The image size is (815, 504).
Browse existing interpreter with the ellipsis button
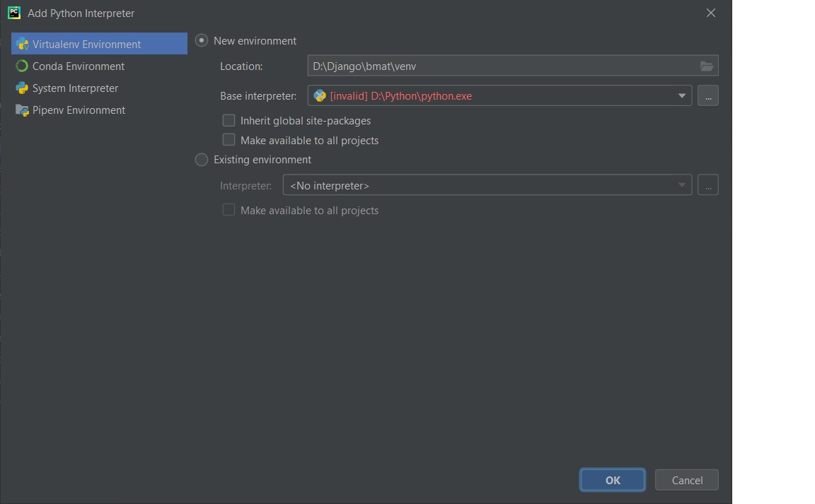pos(708,185)
